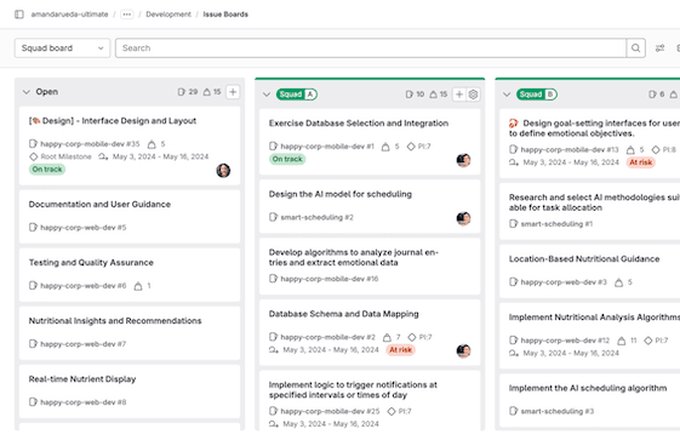Collapse the Open list chevron
This screenshot has width=680, height=440.
pyautogui.click(x=26, y=92)
